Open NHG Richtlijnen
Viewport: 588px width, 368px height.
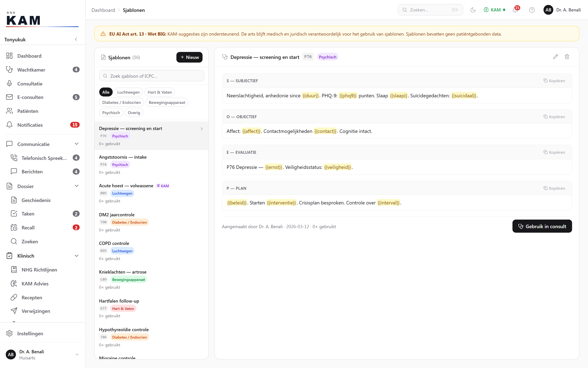coord(45,270)
